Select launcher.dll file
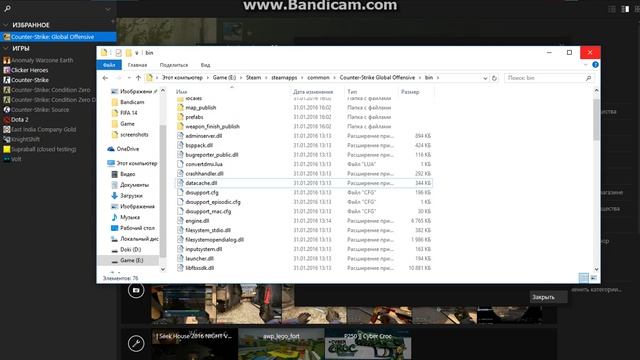The height and width of the screenshot is (360, 640). click(199, 258)
